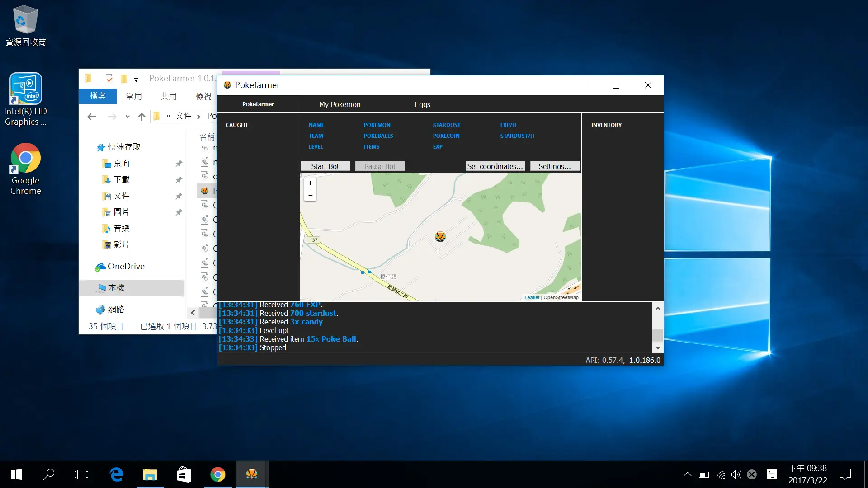Open the Windows Start menu
Image resolution: width=868 pixels, height=488 pixels.
point(16,474)
